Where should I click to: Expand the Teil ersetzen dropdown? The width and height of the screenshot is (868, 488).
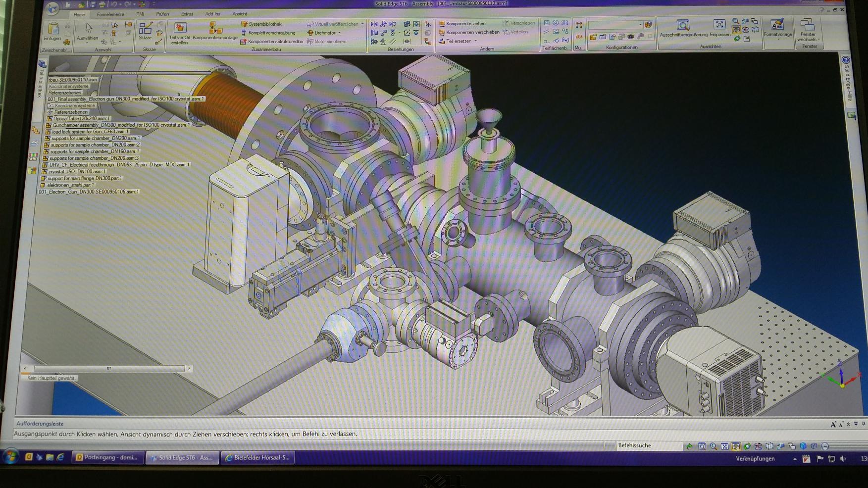click(x=475, y=41)
